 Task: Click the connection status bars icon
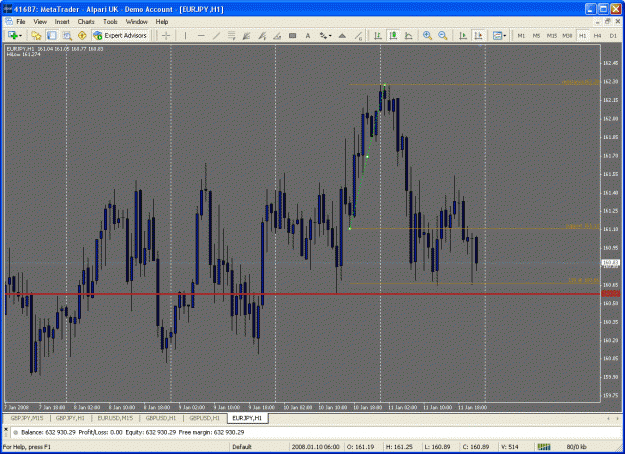pyautogui.click(x=544, y=447)
